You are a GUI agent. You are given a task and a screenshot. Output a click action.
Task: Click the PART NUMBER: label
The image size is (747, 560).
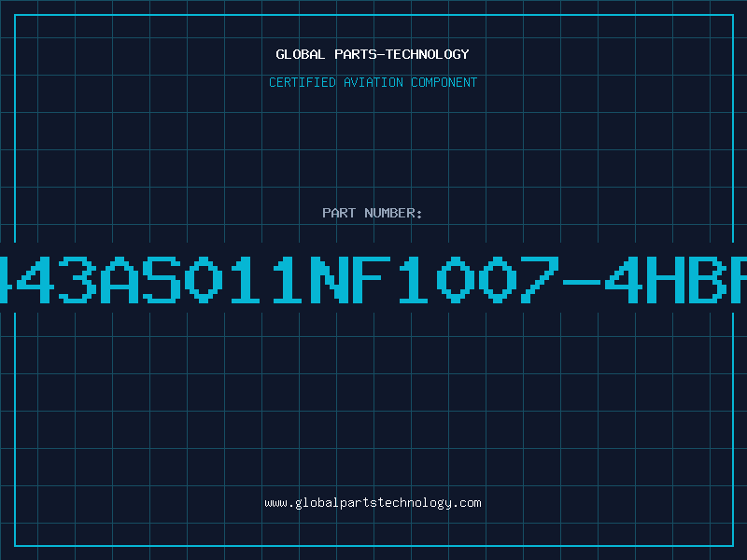pos(373,213)
